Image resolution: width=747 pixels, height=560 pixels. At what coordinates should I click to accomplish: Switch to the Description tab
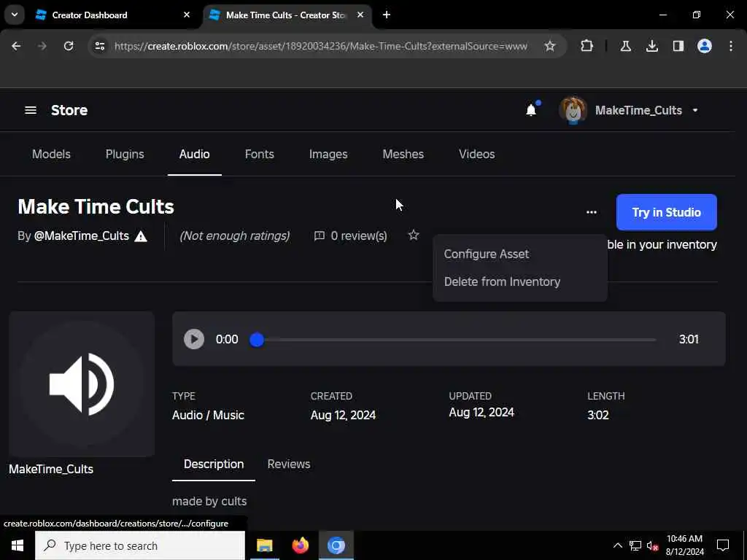click(214, 464)
